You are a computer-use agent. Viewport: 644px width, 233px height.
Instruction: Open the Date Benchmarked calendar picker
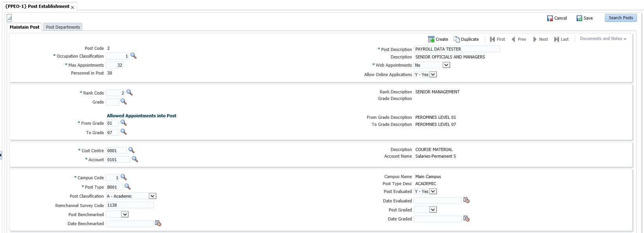point(158,223)
